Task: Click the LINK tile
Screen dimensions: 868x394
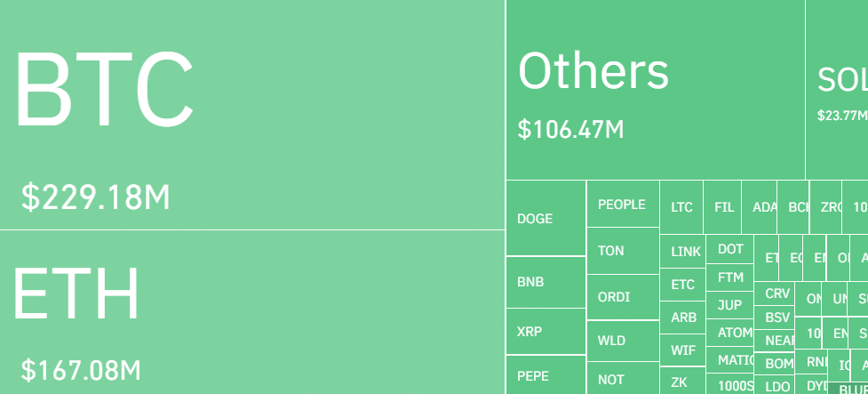Action: coord(683,252)
